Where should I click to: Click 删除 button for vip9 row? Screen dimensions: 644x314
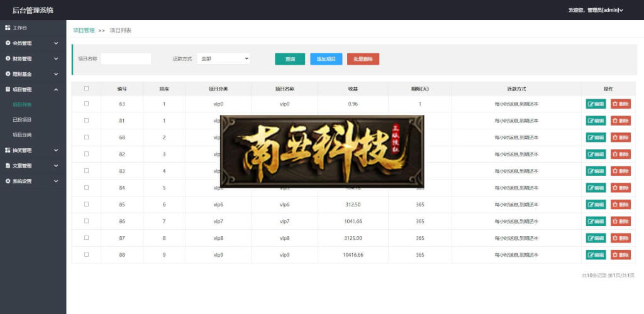[x=621, y=255]
